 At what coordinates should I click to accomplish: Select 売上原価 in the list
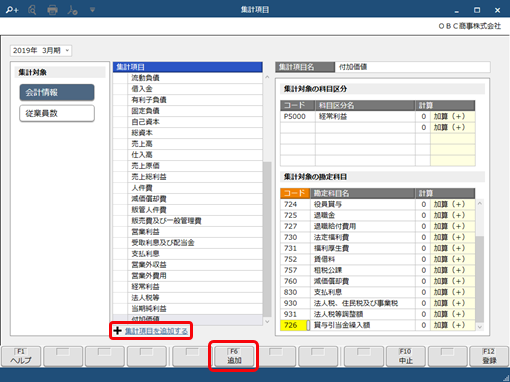pos(188,166)
